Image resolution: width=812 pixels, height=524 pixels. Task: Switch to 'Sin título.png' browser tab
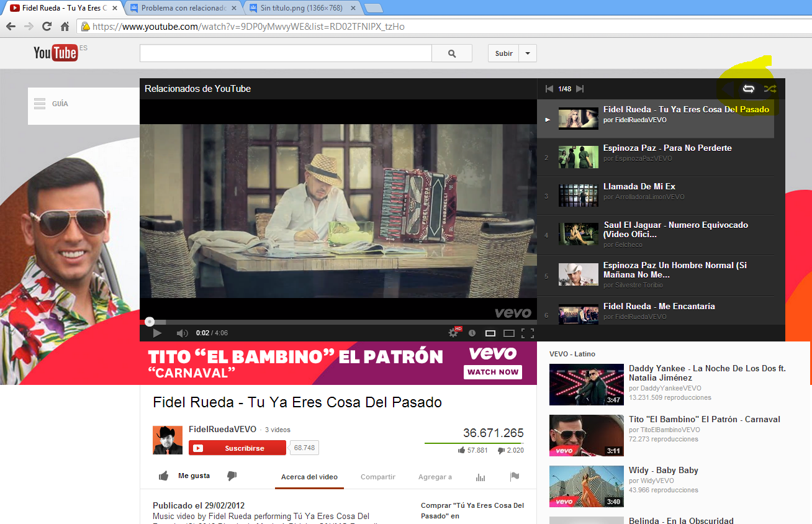(x=303, y=8)
